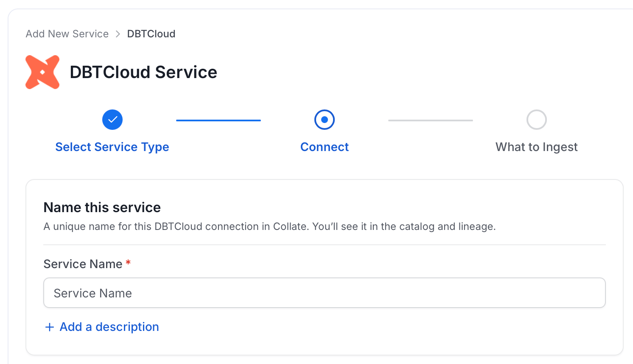Click the unique name helper text
Screen dimensions: 633x364
click(270, 227)
